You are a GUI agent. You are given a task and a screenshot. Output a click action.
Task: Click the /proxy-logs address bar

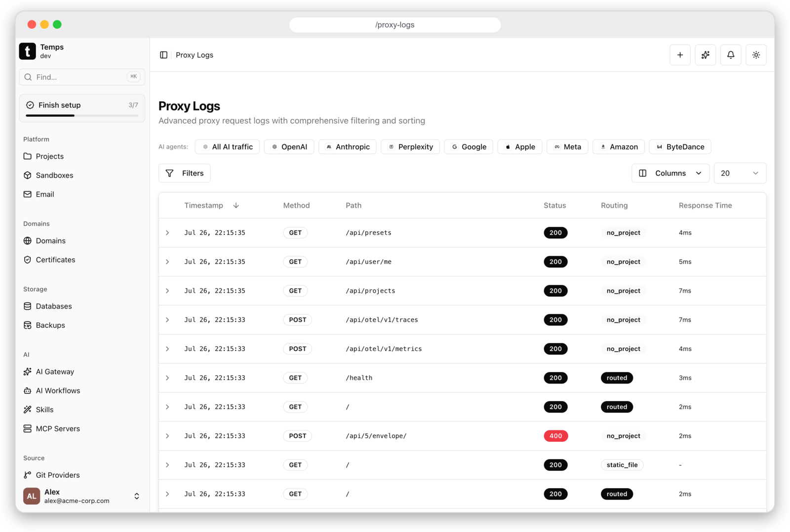(x=395, y=25)
